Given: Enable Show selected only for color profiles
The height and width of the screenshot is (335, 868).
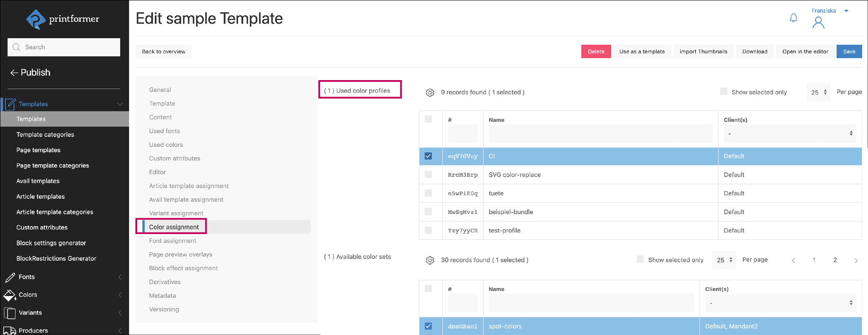Looking at the screenshot, I should pos(723,92).
